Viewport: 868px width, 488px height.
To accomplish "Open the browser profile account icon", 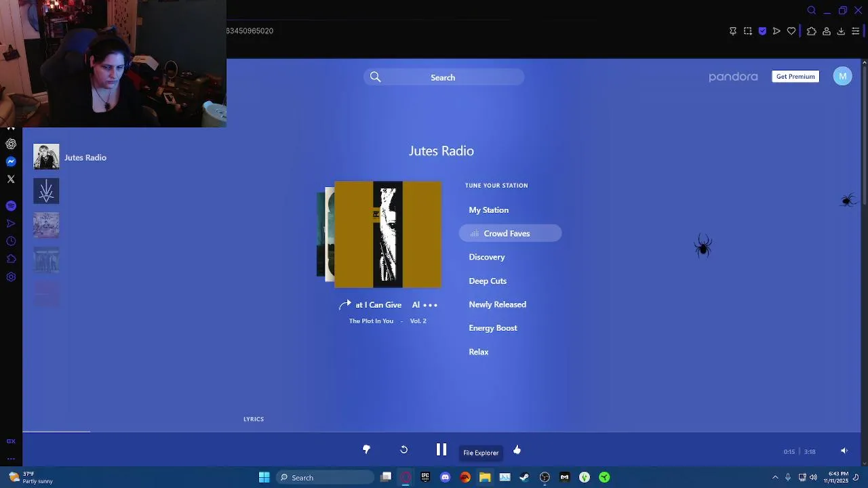I will [827, 31].
